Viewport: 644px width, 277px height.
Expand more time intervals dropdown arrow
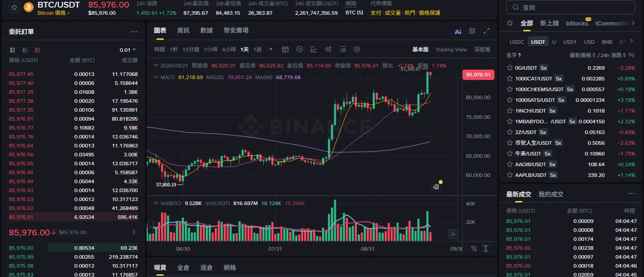(271, 50)
